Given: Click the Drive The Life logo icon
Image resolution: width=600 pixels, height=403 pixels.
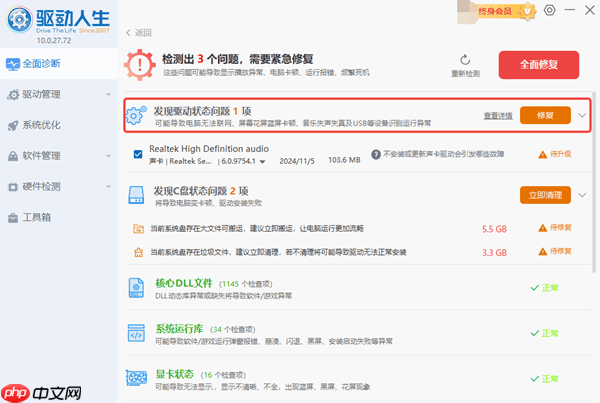Looking at the screenshot, I should click(x=19, y=19).
